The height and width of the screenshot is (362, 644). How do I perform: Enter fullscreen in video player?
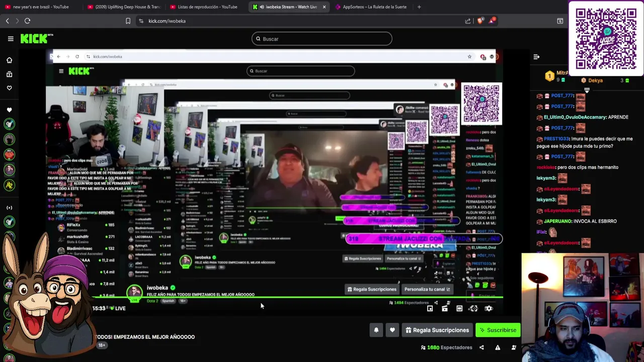click(x=473, y=308)
